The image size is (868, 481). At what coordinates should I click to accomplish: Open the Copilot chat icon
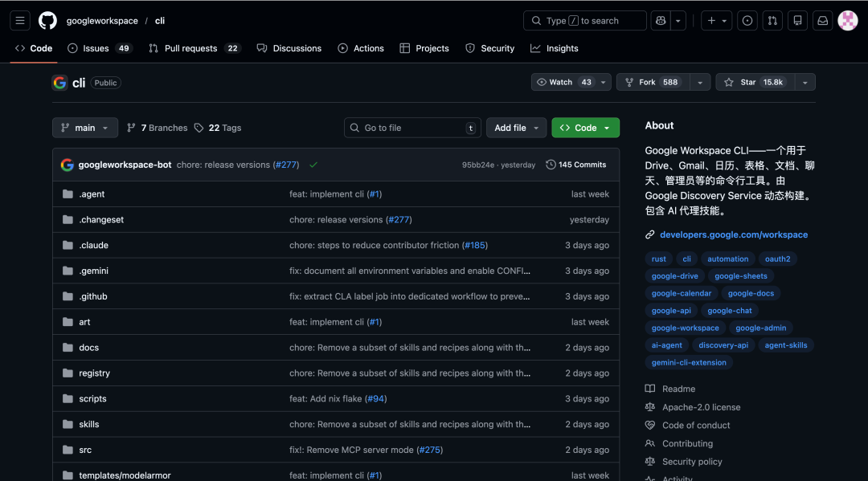click(661, 20)
